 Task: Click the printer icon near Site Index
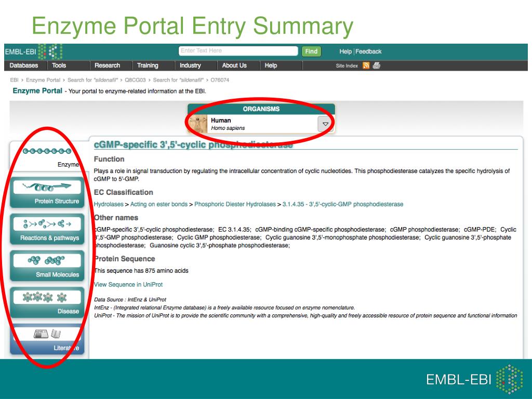tap(376, 65)
